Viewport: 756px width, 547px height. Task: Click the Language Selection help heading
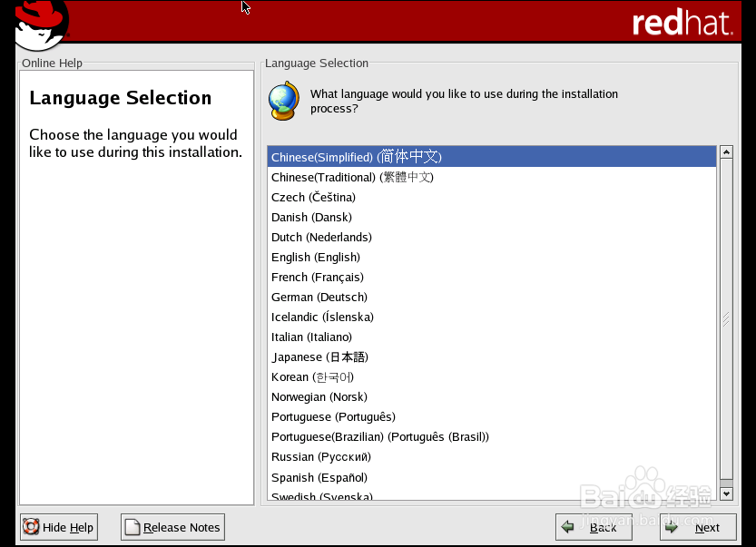121,98
